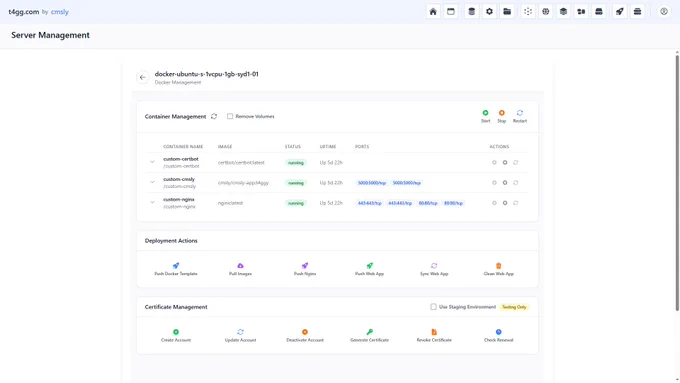Open the folder icon in top navigation

point(507,12)
